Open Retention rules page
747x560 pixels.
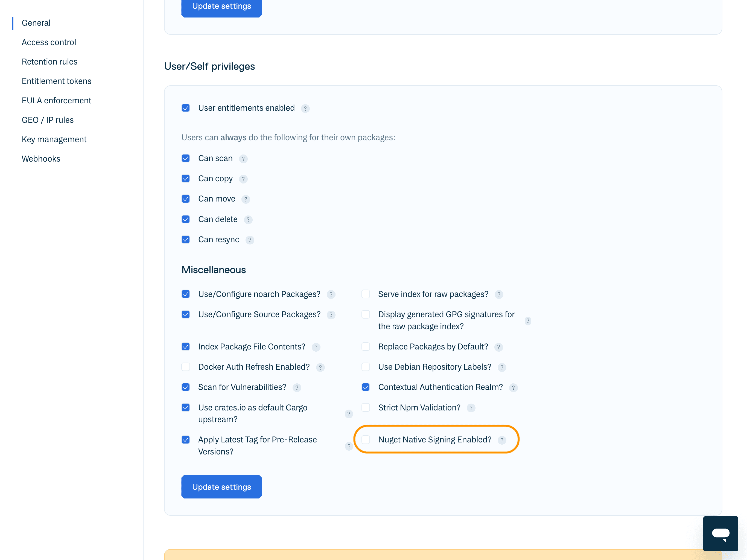49,62
